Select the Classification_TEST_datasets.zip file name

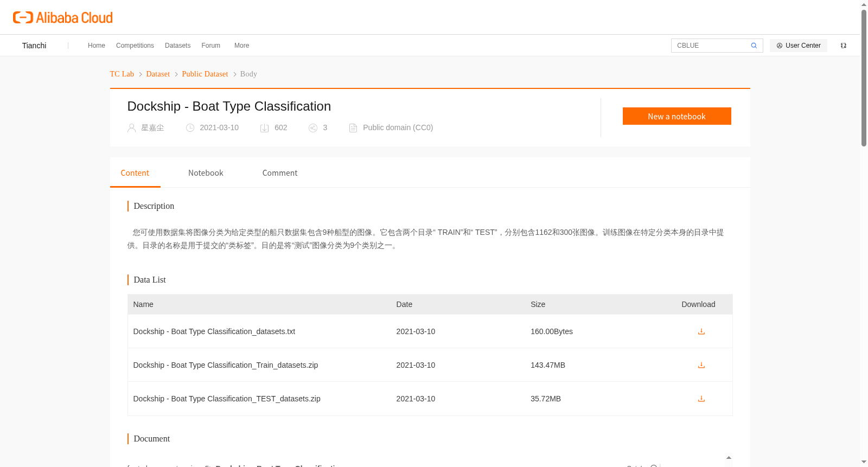click(x=227, y=399)
